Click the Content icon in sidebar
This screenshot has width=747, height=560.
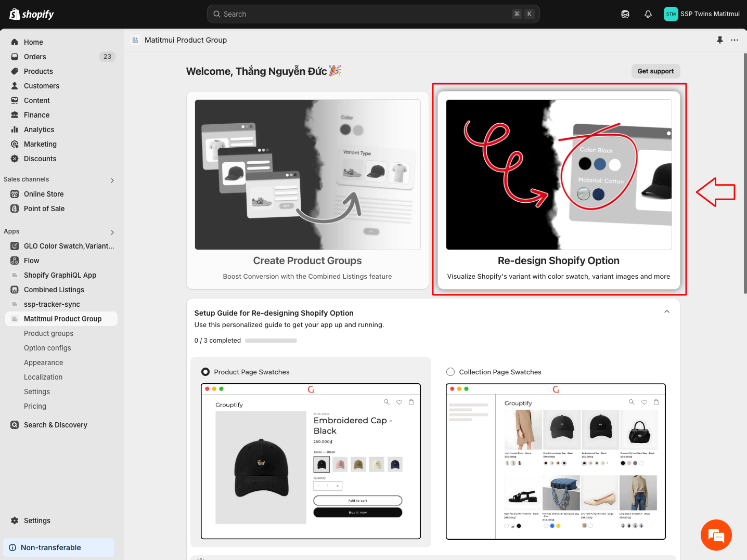pyautogui.click(x=15, y=100)
